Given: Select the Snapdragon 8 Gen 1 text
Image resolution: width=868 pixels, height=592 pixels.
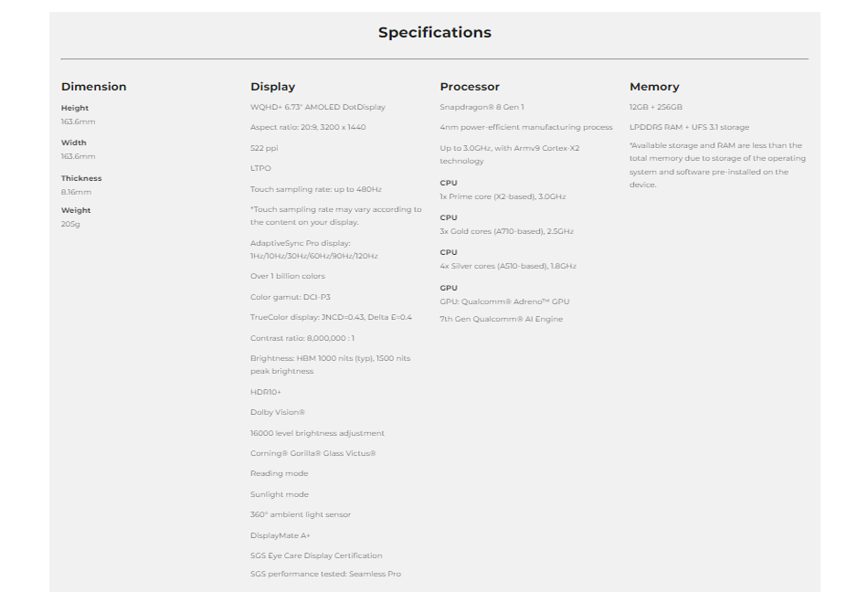Looking at the screenshot, I should (482, 107).
